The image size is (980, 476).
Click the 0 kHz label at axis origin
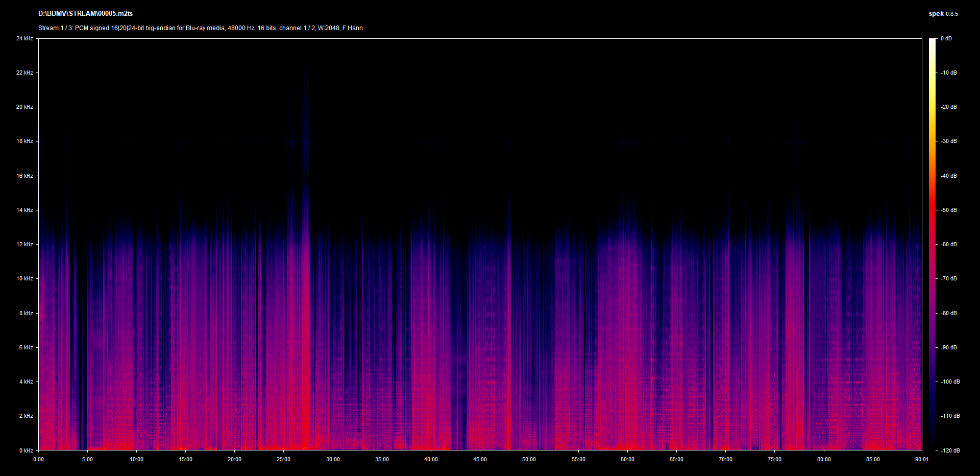pyautogui.click(x=26, y=450)
